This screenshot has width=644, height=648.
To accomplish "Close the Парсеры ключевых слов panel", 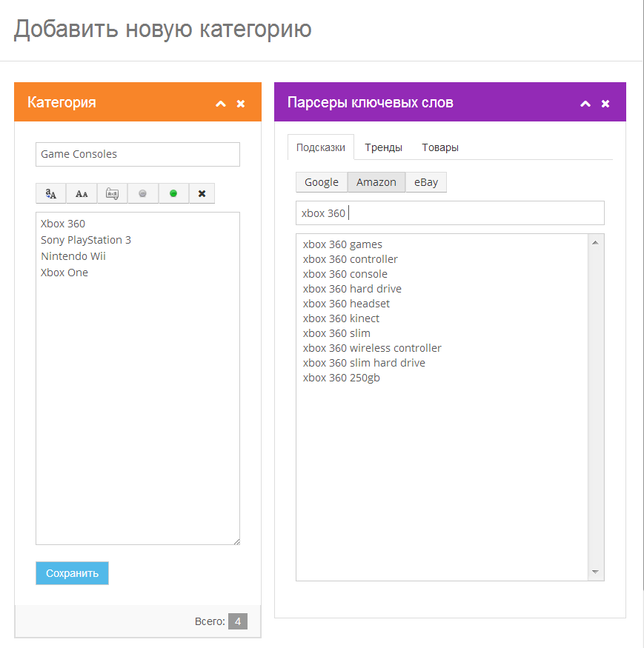I will pyautogui.click(x=605, y=104).
